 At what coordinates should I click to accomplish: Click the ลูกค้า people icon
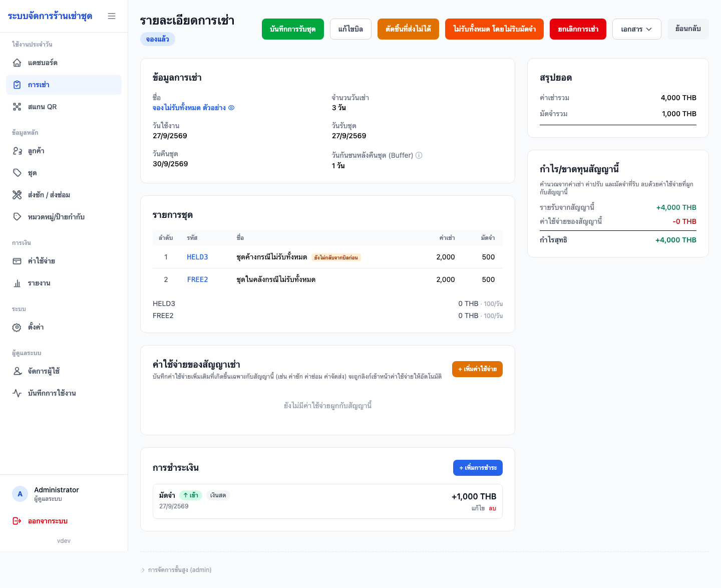pos(17,151)
